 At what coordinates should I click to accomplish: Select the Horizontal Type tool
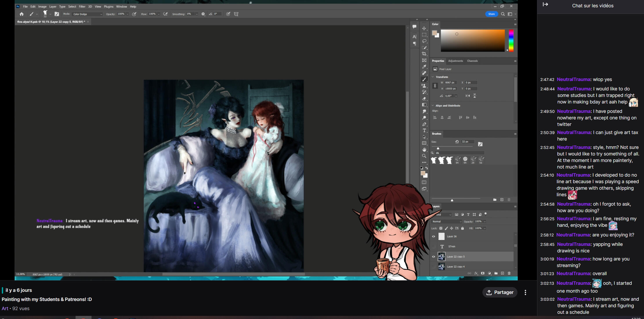(424, 130)
